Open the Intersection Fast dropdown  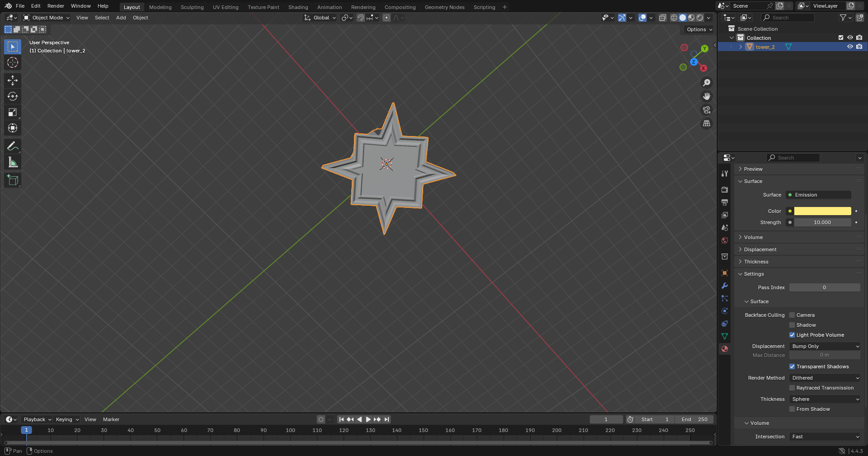click(825, 437)
